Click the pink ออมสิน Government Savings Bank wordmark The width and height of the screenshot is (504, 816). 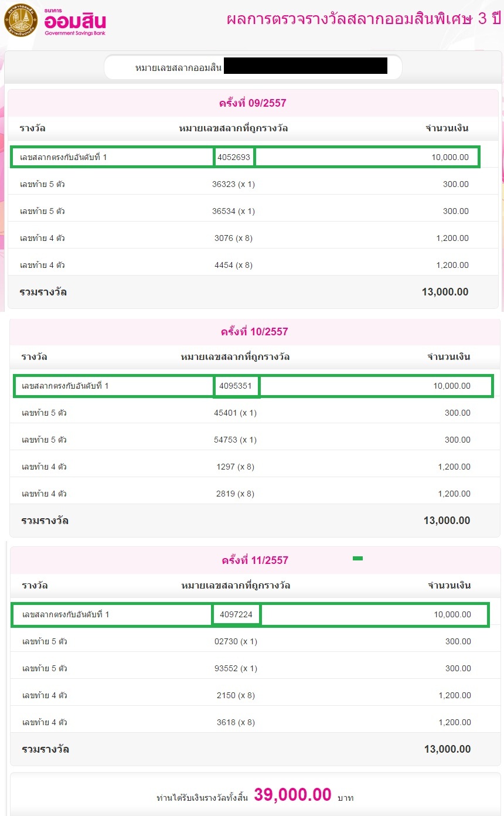tap(75, 22)
